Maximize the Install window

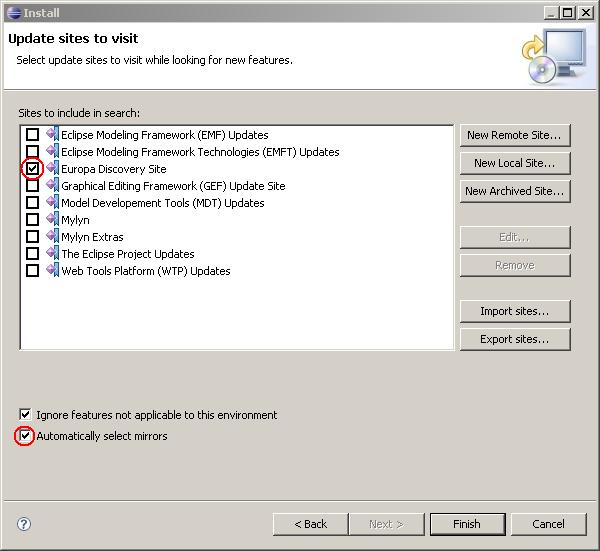click(x=567, y=13)
